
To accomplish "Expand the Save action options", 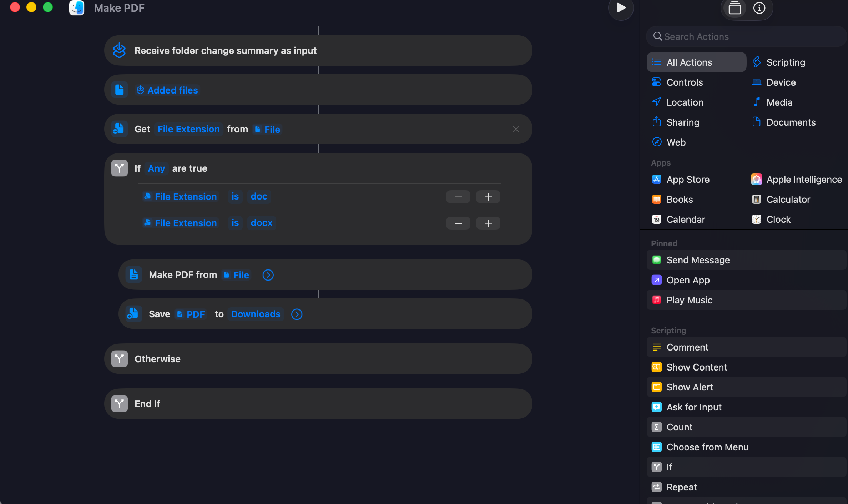I will click(297, 314).
